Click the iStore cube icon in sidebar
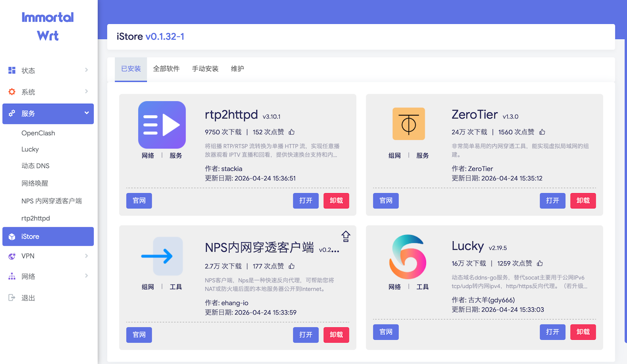627x364 pixels. (12, 236)
